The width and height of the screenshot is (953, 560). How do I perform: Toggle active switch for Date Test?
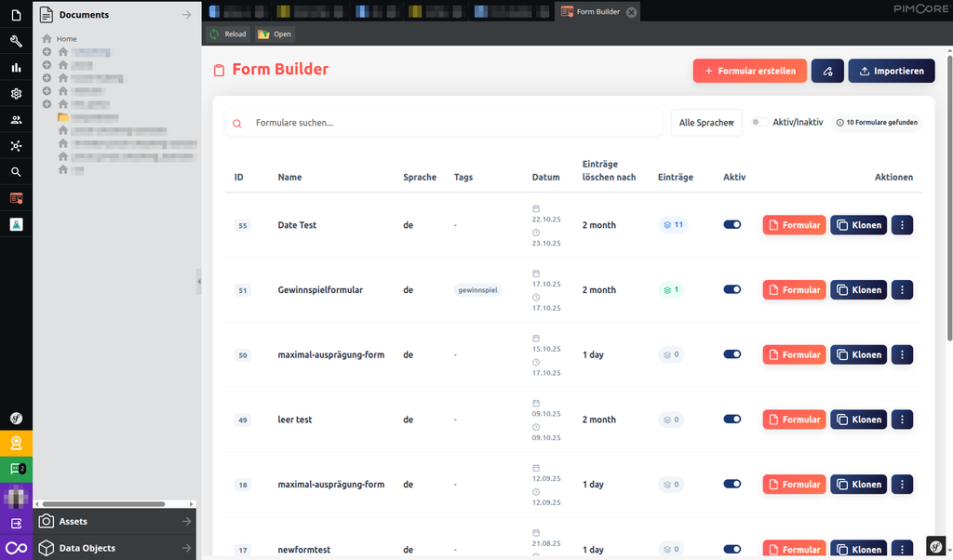pos(732,225)
